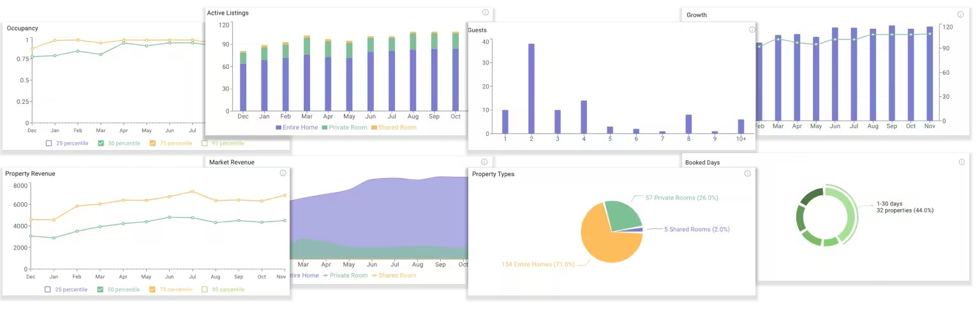Select the 2-guests bar in Guests chart
This screenshot has width=980, height=319.
[531, 89]
